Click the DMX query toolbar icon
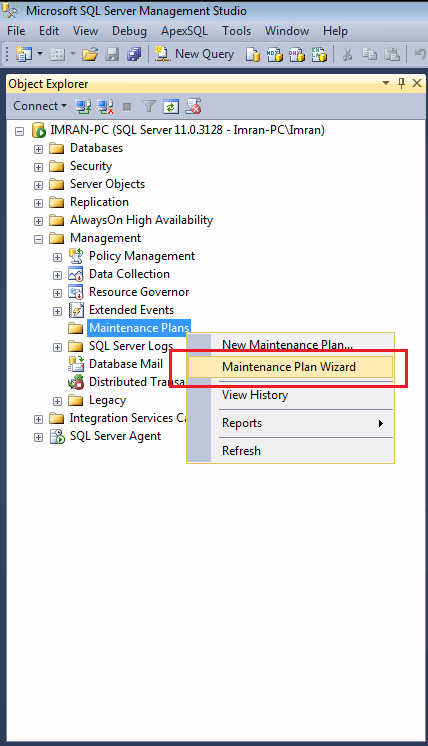Viewport: 428px width, 746px height. (x=297, y=54)
